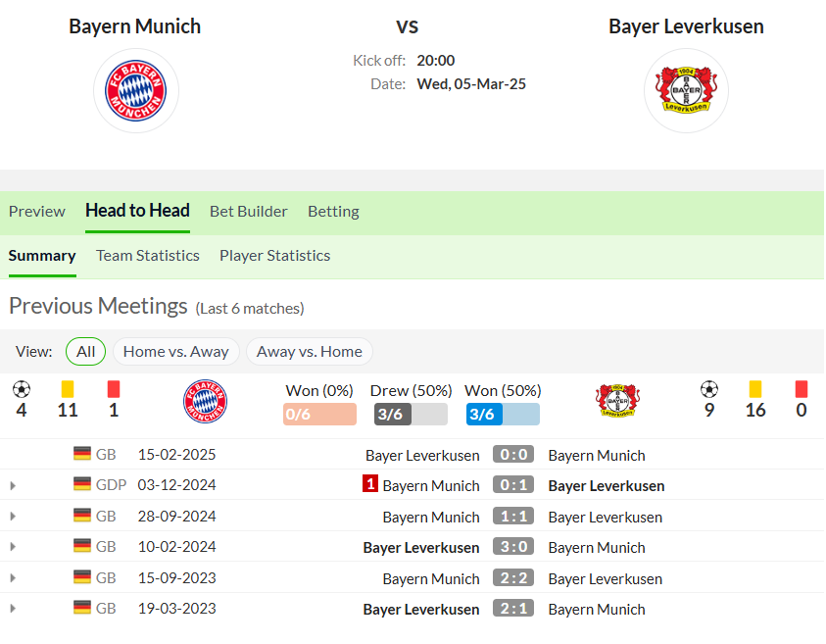Image resolution: width=826 pixels, height=644 pixels.
Task: Click the Bayer Leverkusen team name heading
Action: click(x=686, y=26)
